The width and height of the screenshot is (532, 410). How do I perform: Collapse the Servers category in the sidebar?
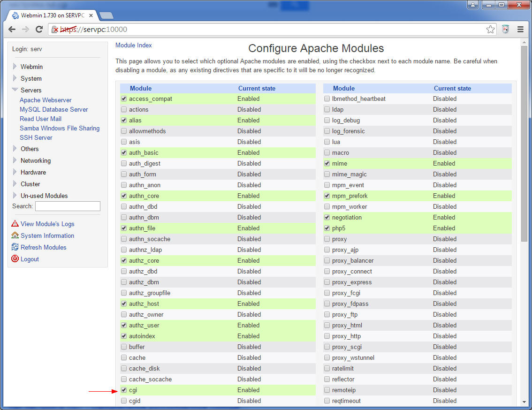coord(15,90)
